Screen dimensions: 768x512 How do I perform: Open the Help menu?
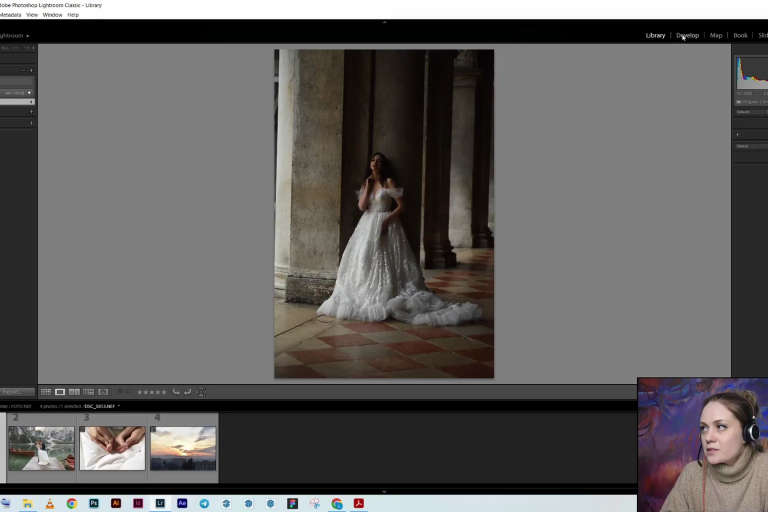(x=73, y=15)
